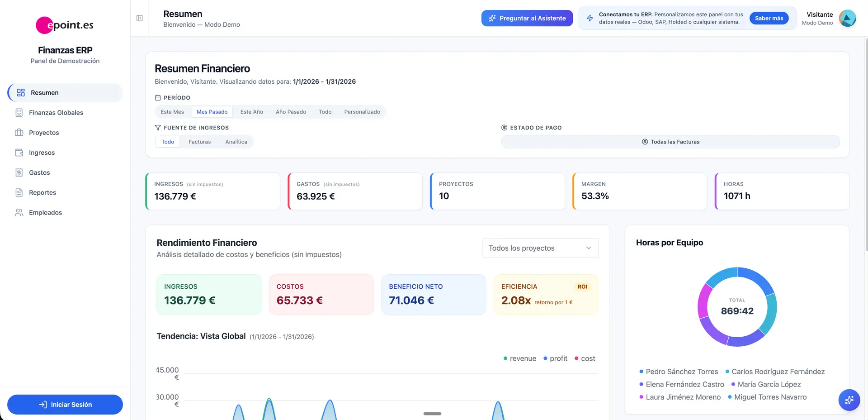Screen dimensions: 868x420
Task: Click the Resumen dashboard grid icon
Action: click(x=21, y=93)
